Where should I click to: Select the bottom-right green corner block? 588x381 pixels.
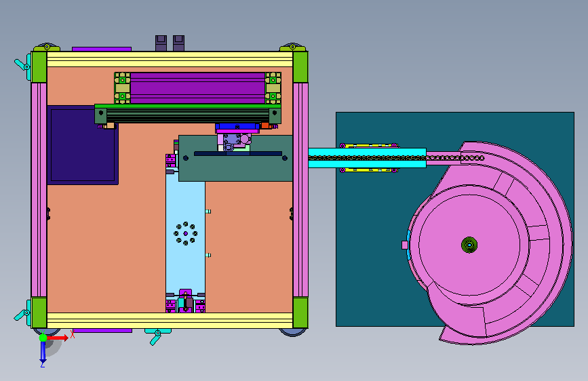pos(300,313)
